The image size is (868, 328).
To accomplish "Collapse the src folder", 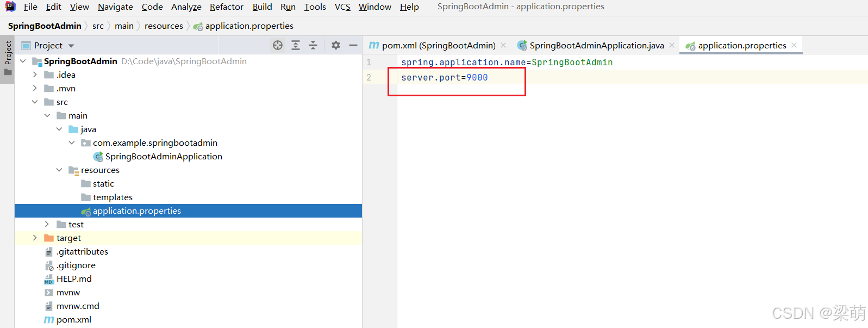I will 35,102.
